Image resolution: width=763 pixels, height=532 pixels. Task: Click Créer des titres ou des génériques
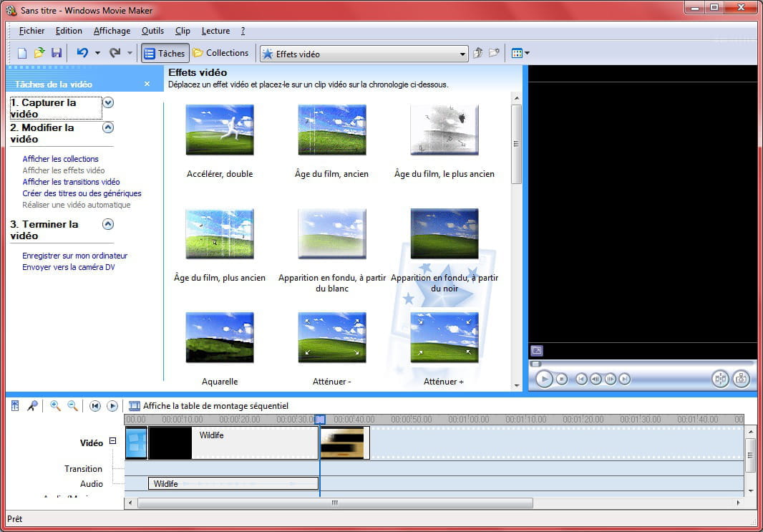82,193
